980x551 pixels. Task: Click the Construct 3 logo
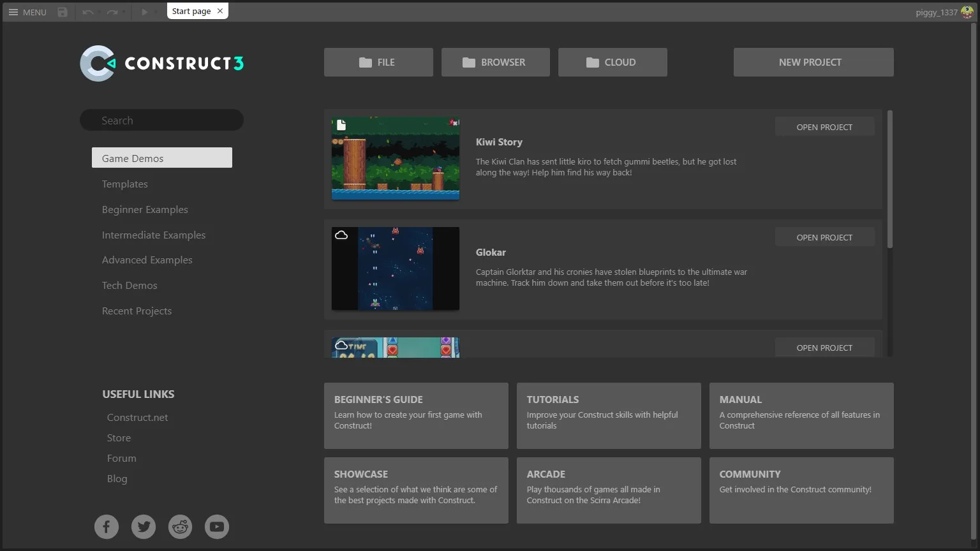coord(161,63)
